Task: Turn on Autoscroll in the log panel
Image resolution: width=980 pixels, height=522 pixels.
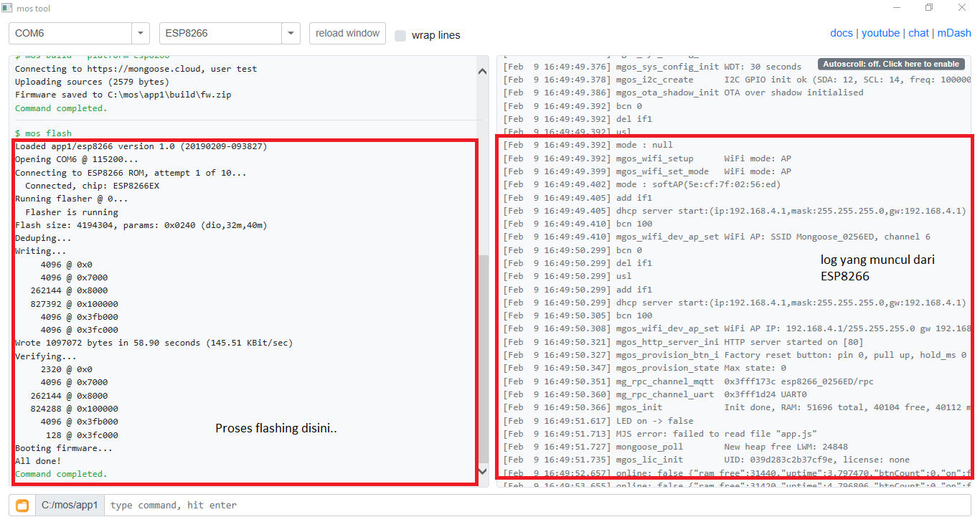Action: click(x=890, y=64)
